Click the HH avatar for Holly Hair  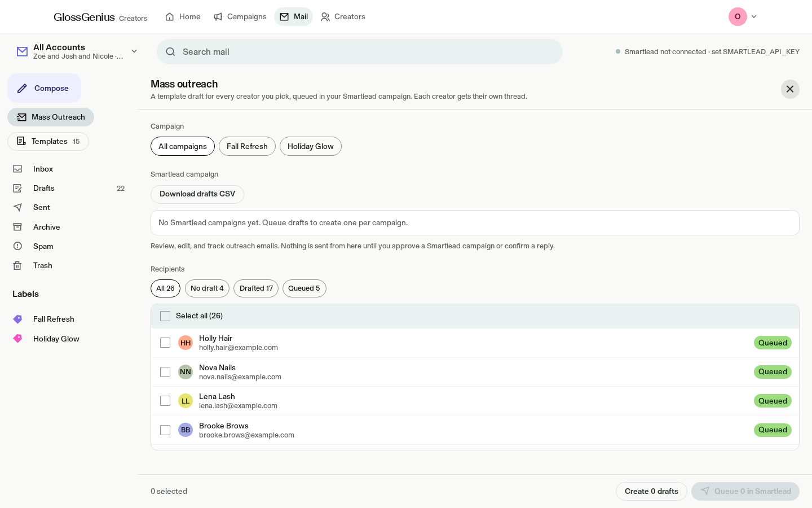186,343
